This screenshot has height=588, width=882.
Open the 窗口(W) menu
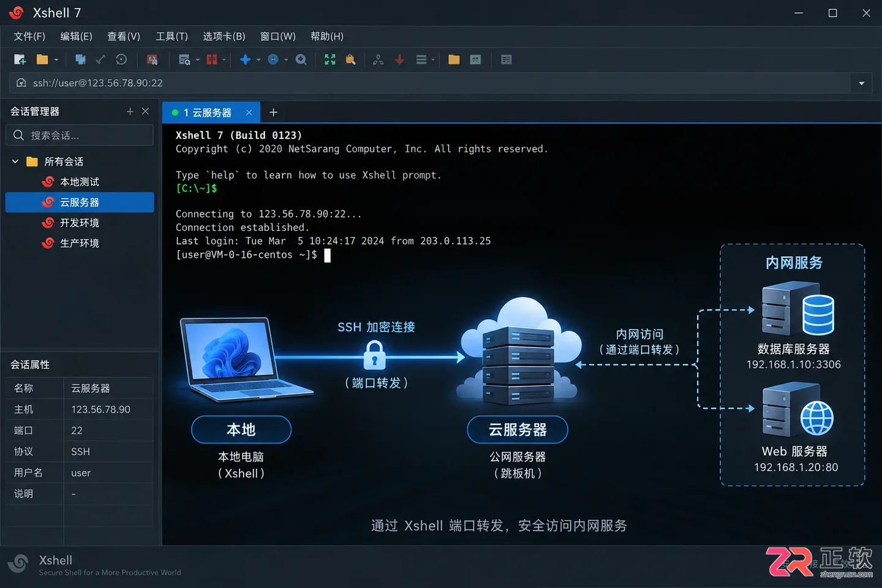[x=278, y=36]
